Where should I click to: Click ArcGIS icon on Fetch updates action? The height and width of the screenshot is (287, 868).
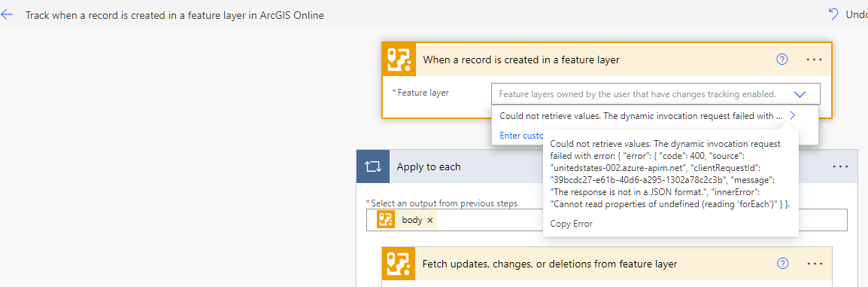[398, 264]
